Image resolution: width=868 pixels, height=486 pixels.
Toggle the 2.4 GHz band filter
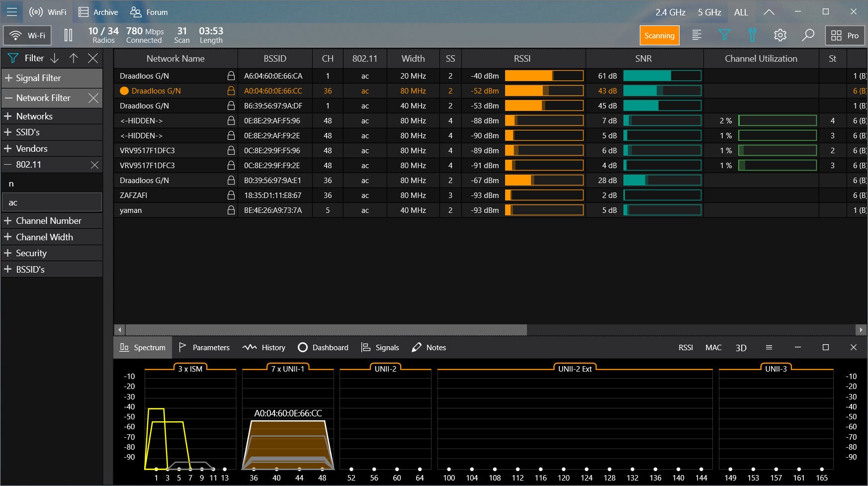tap(670, 12)
